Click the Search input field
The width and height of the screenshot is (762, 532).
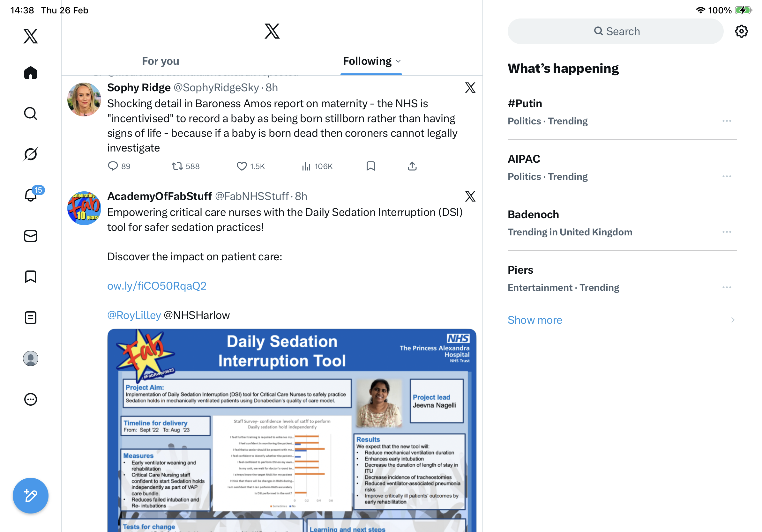tap(615, 32)
